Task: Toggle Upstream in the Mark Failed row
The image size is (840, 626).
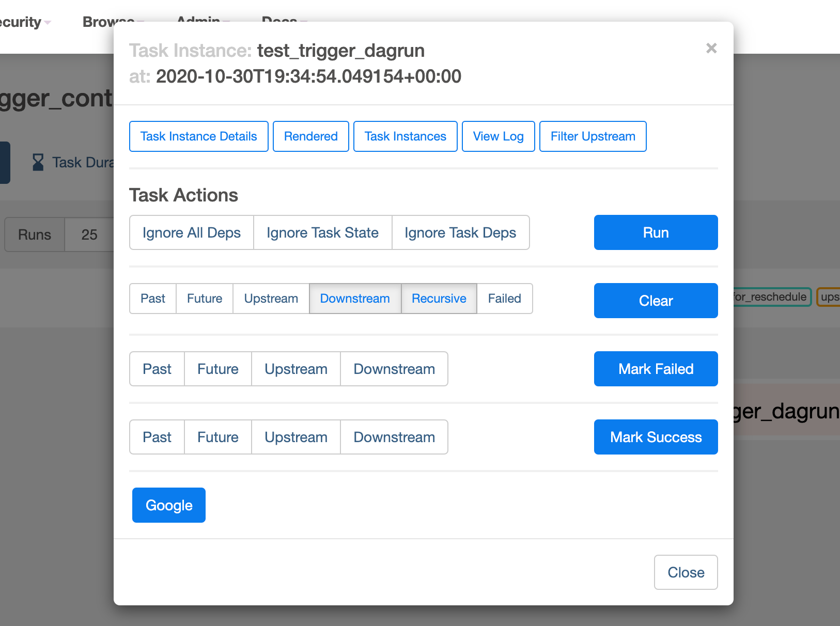Action: (295, 369)
